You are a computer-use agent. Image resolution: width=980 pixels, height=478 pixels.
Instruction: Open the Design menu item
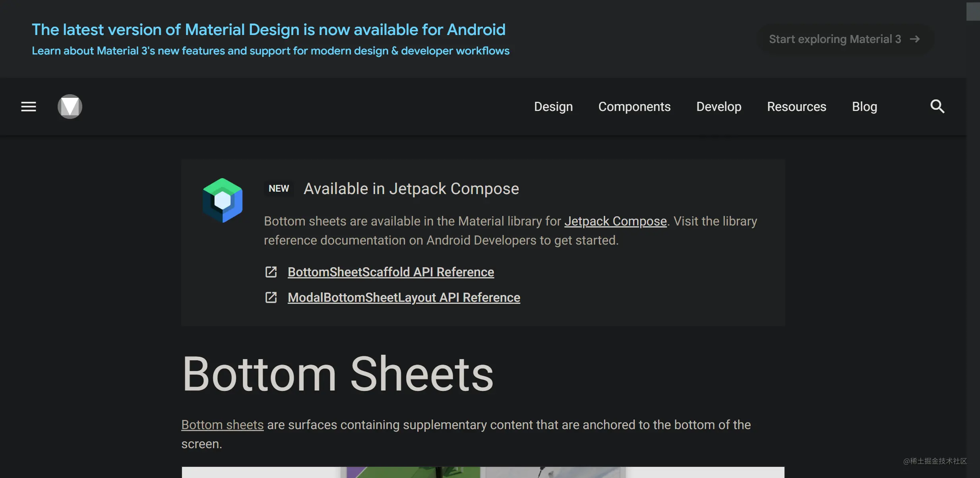[x=553, y=106]
